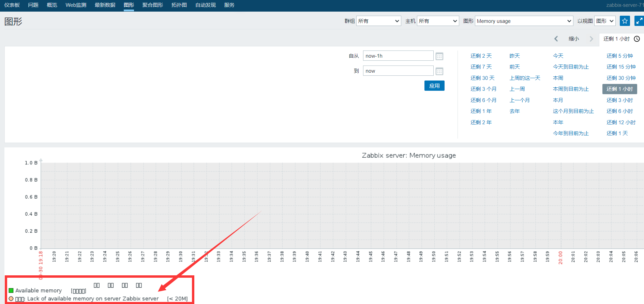This screenshot has width=644, height=304.
Task: Select 本周到目前为止 link
Action: tap(571, 89)
